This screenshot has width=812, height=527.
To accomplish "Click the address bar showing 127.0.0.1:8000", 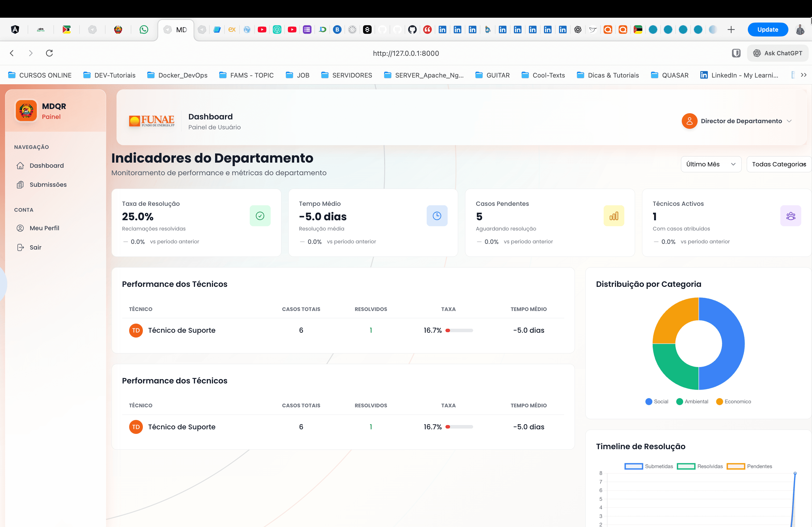I will tap(406, 53).
